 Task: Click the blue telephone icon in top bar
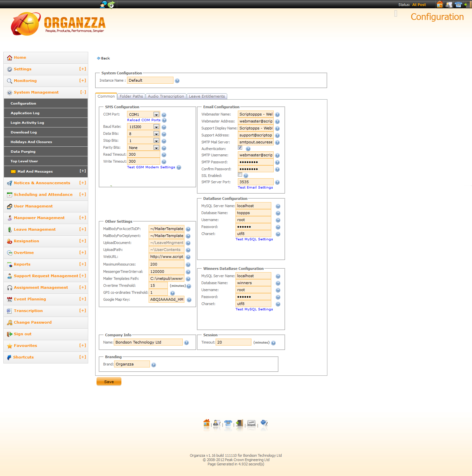458,4
